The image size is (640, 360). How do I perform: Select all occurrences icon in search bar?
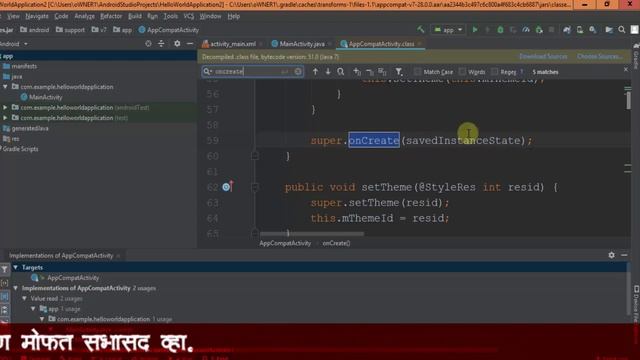(x=382, y=71)
